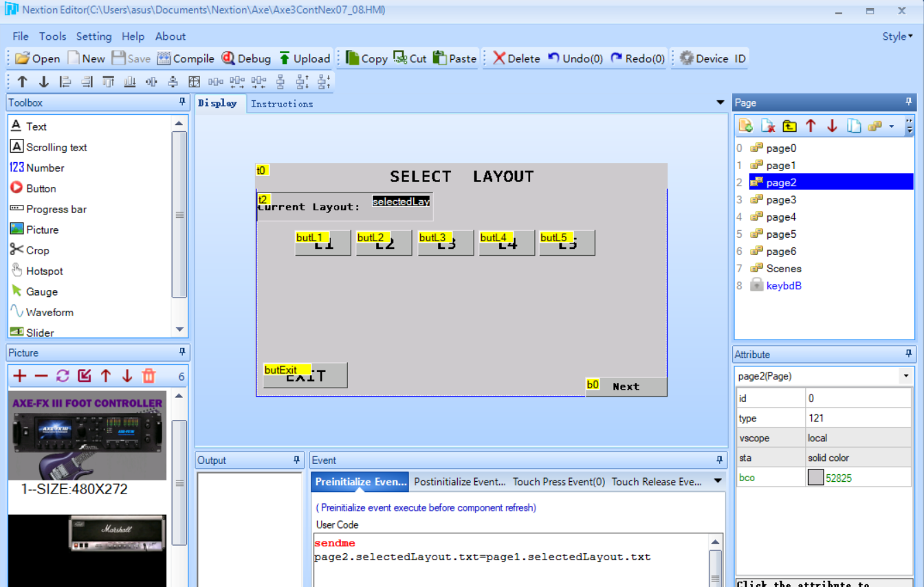
Task: Increase horizontal spacing icon
Action: point(237,82)
